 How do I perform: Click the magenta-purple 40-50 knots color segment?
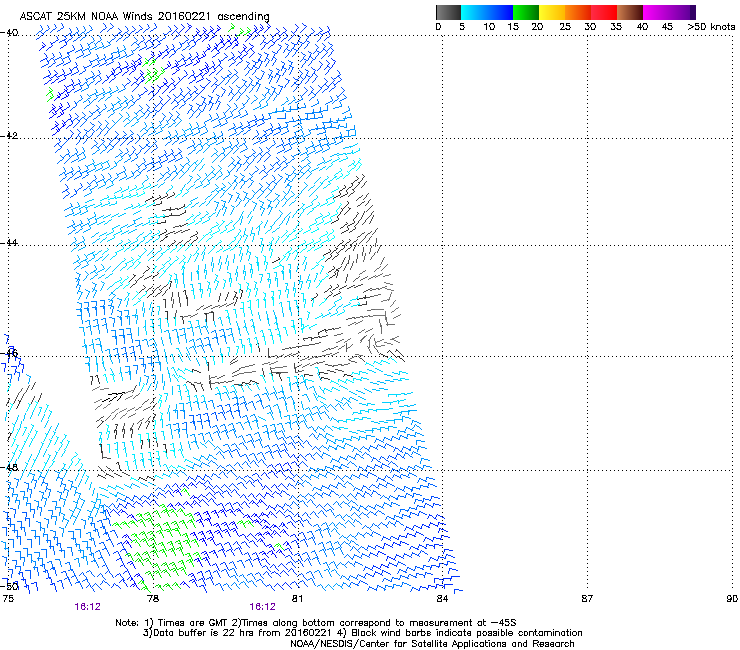pos(669,12)
